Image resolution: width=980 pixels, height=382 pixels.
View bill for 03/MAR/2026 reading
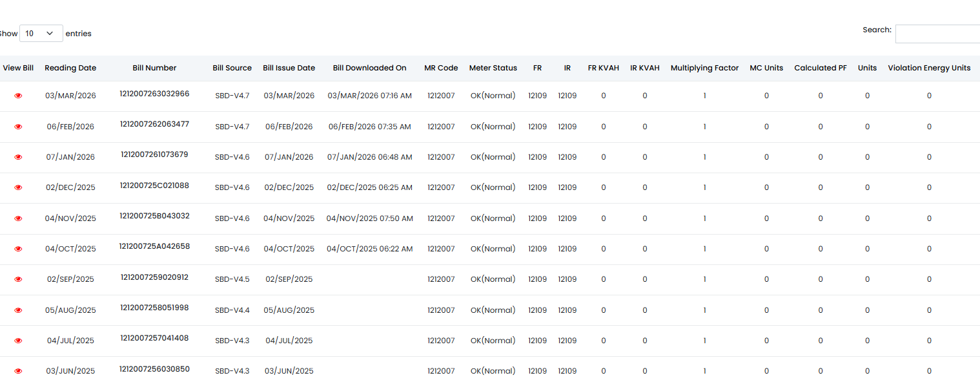18,96
